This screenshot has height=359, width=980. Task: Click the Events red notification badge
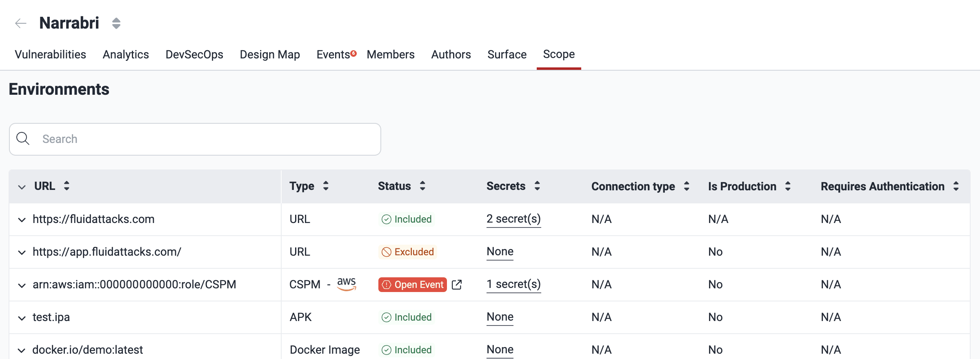tap(354, 53)
